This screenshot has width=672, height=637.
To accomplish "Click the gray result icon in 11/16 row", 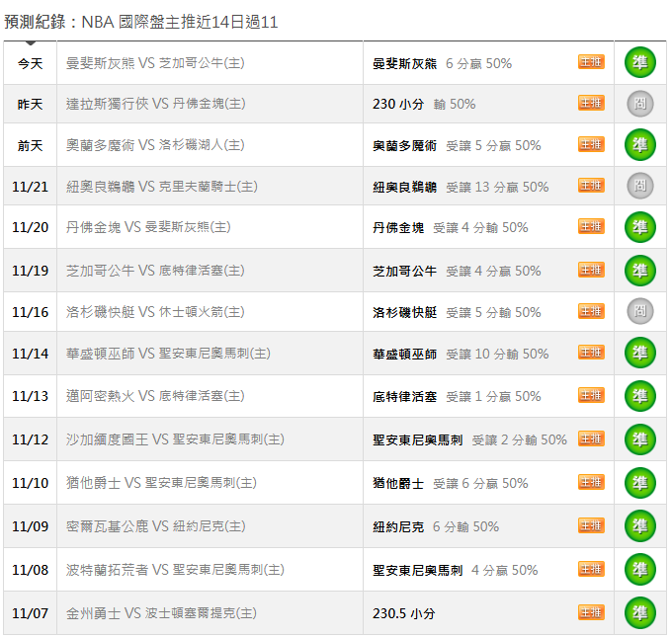I will (x=639, y=311).
